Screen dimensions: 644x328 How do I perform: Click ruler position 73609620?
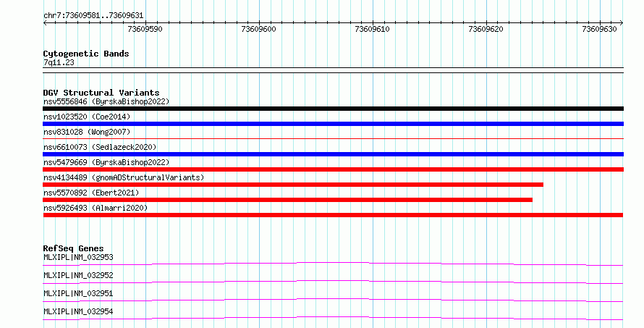[486, 29]
